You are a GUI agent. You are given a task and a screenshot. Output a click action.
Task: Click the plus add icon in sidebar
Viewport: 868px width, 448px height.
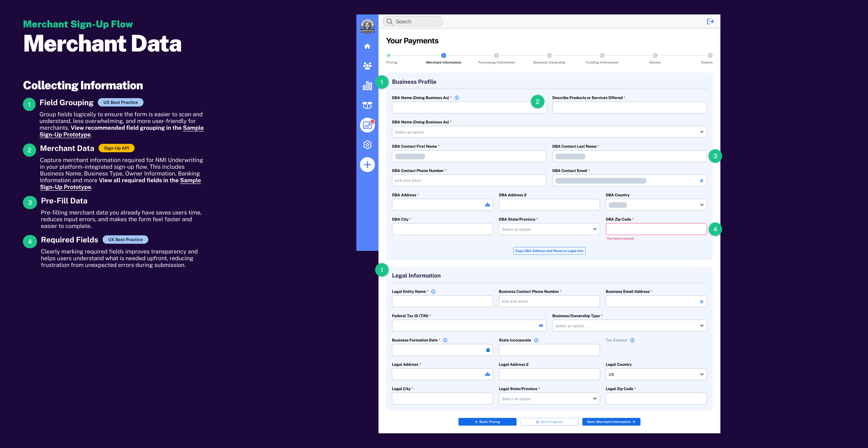367,165
